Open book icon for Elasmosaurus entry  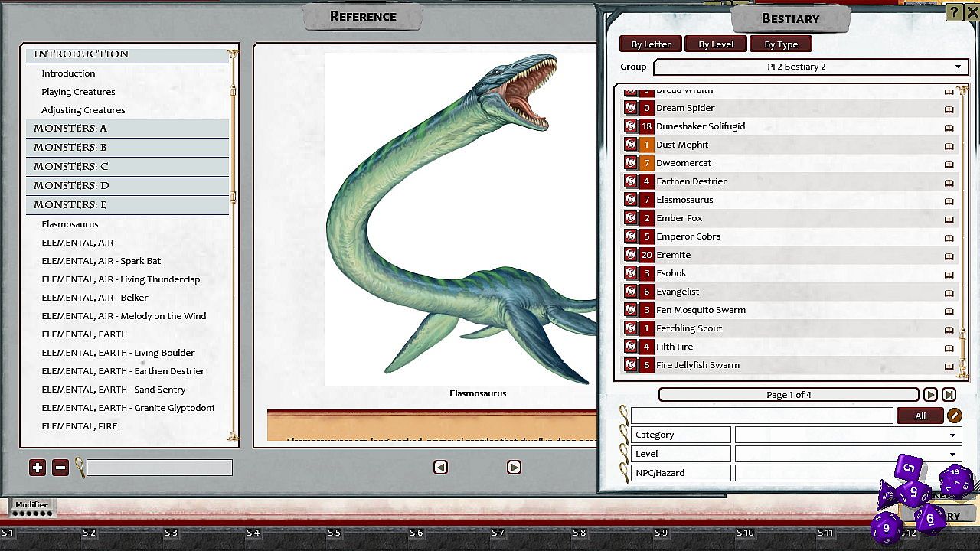[x=949, y=201]
